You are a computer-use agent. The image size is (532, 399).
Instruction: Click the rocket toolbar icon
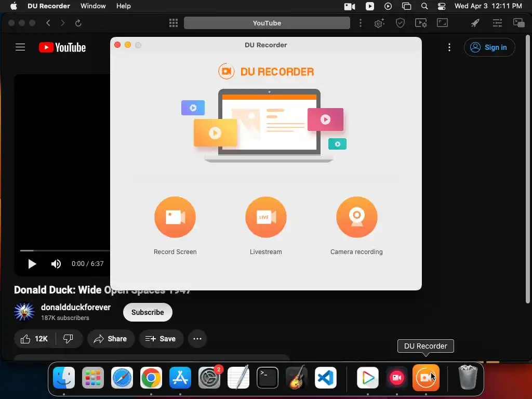pyautogui.click(x=475, y=23)
